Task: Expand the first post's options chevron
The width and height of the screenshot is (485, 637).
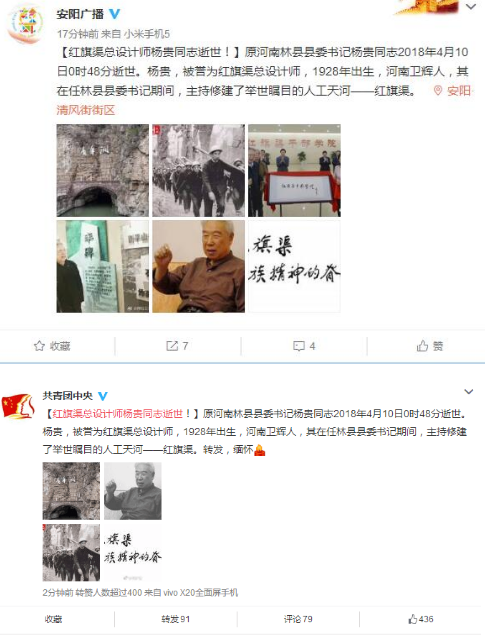Action: (x=471, y=7)
